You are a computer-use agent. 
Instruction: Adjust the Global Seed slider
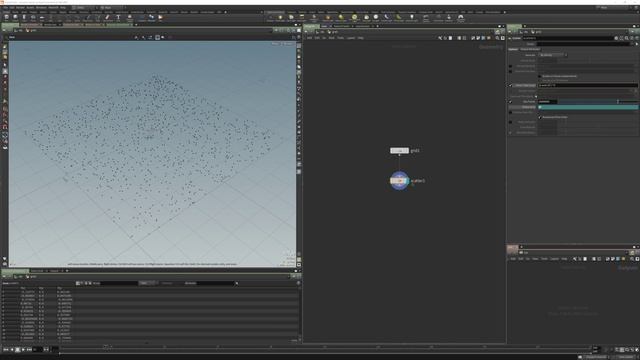(x=598, y=102)
